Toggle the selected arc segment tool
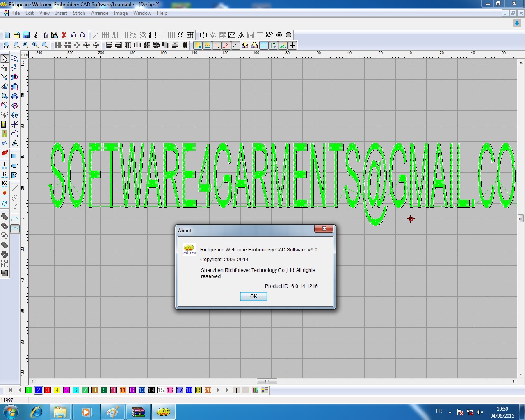 pyautogui.click(x=15, y=229)
